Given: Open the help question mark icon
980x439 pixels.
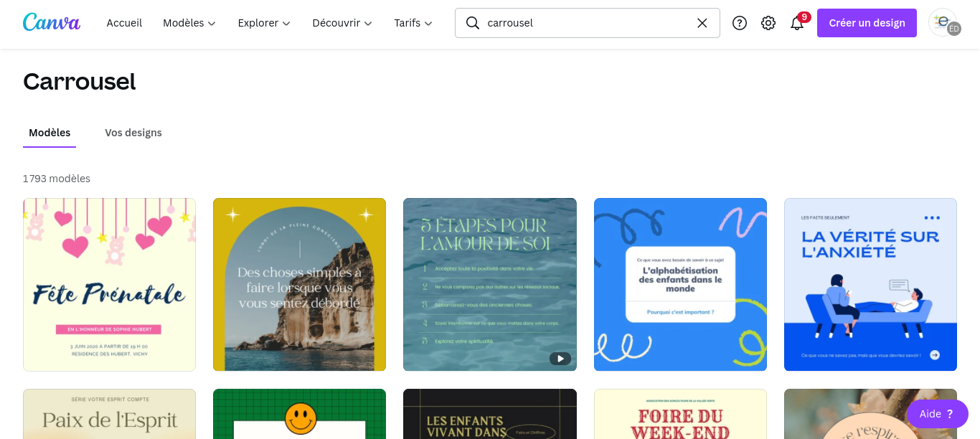Looking at the screenshot, I should point(740,23).
